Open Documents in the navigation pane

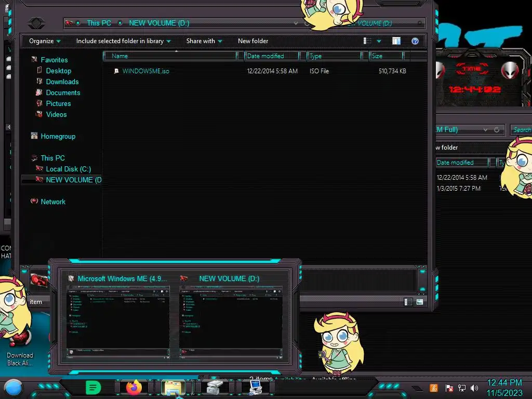[63, 92]
